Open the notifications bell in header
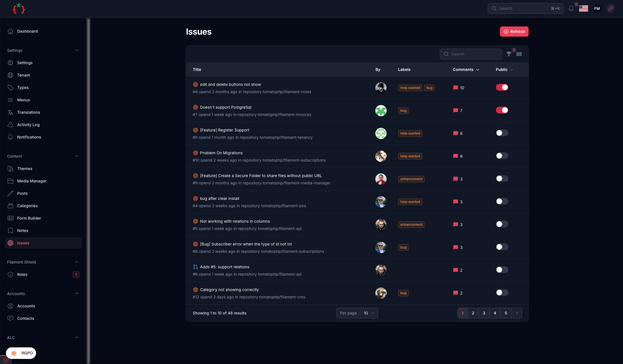The width and height of the screenshot is (623, 364). (571, 8)
